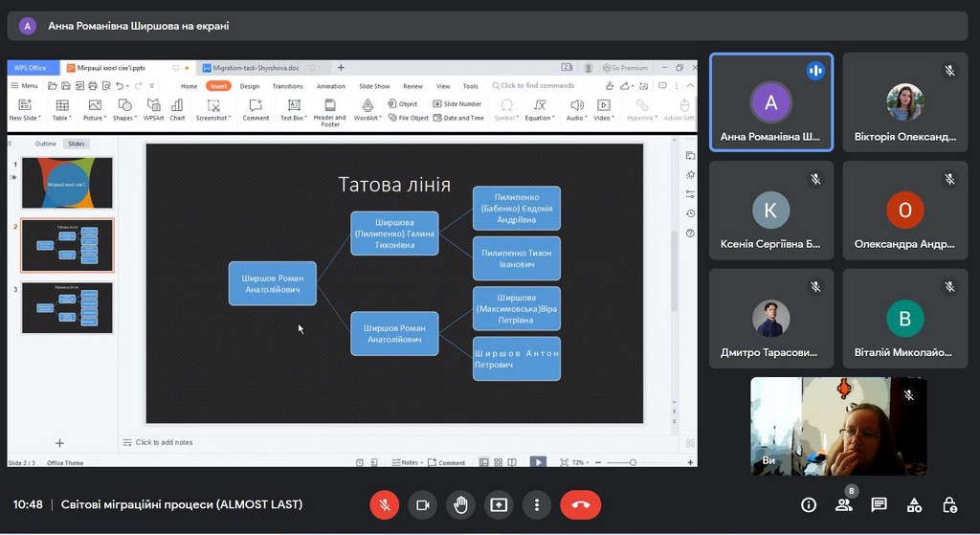Screen dimensions: 980x535
Task: Click the present screen icon
Action: [499, 504]
